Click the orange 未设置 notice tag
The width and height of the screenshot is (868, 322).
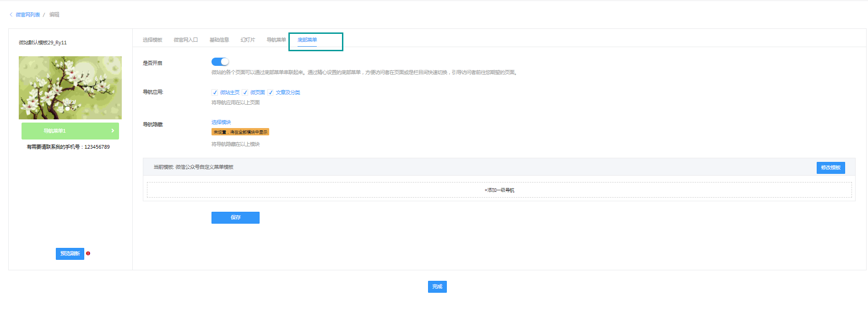click(x=240, y=132)
